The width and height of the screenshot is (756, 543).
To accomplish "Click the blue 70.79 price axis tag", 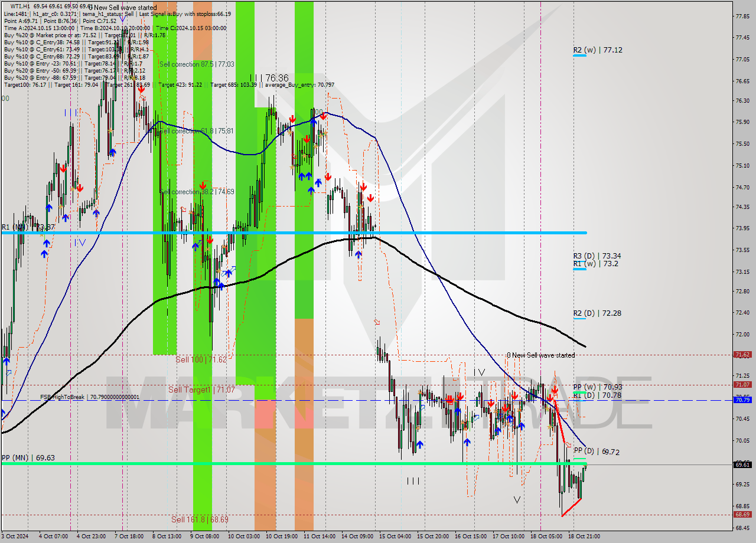I will point(742,400).
